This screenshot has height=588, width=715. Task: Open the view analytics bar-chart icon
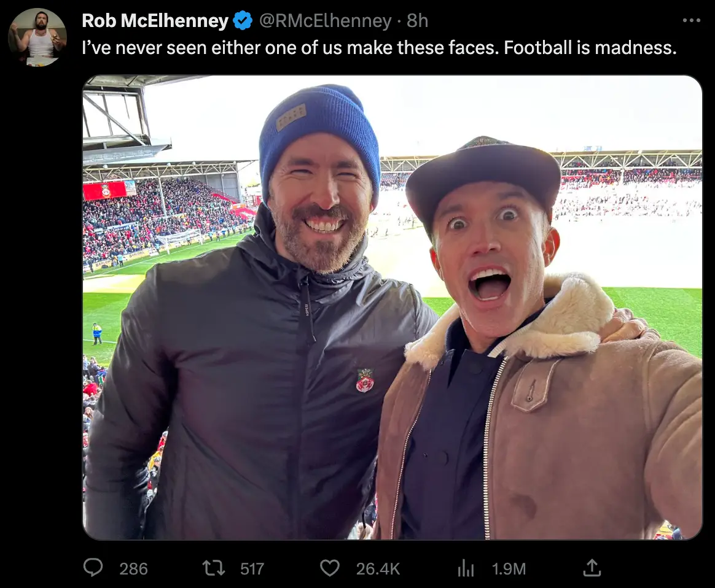pos(466,568)
